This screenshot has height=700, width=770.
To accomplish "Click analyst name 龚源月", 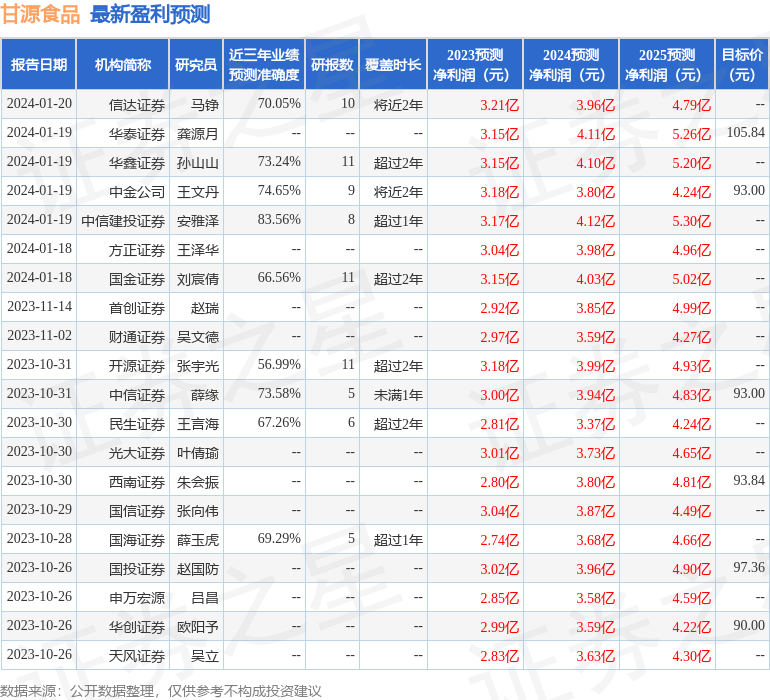I will click(198, 133).
